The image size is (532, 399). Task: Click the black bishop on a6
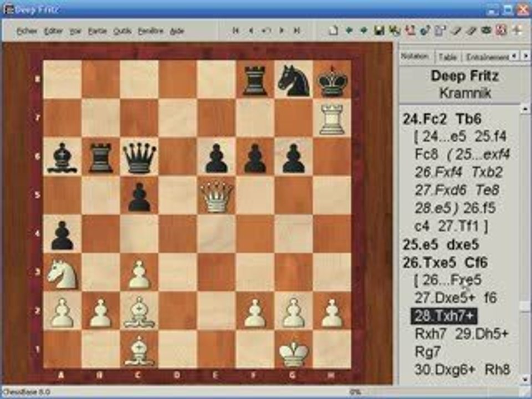point(62,158)
